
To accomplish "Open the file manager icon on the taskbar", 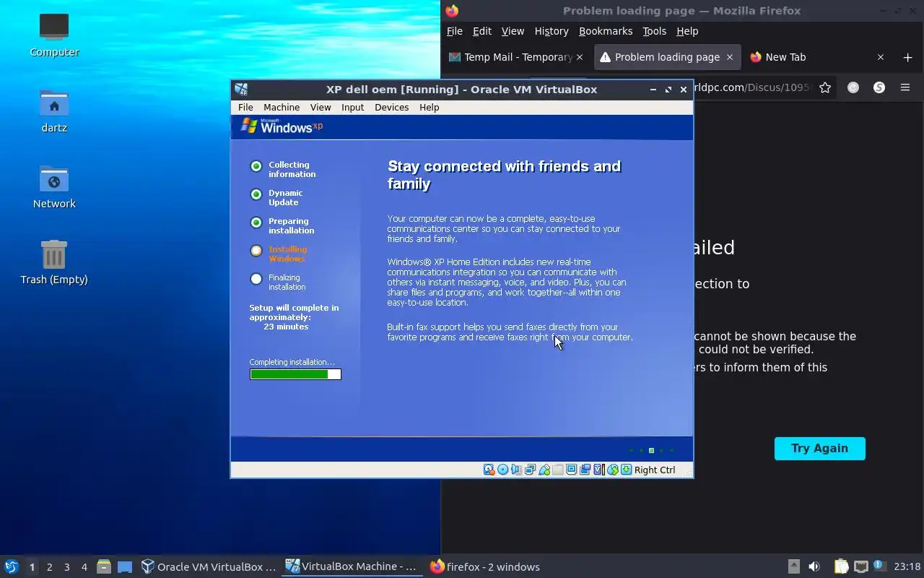I will coord(104,566).
